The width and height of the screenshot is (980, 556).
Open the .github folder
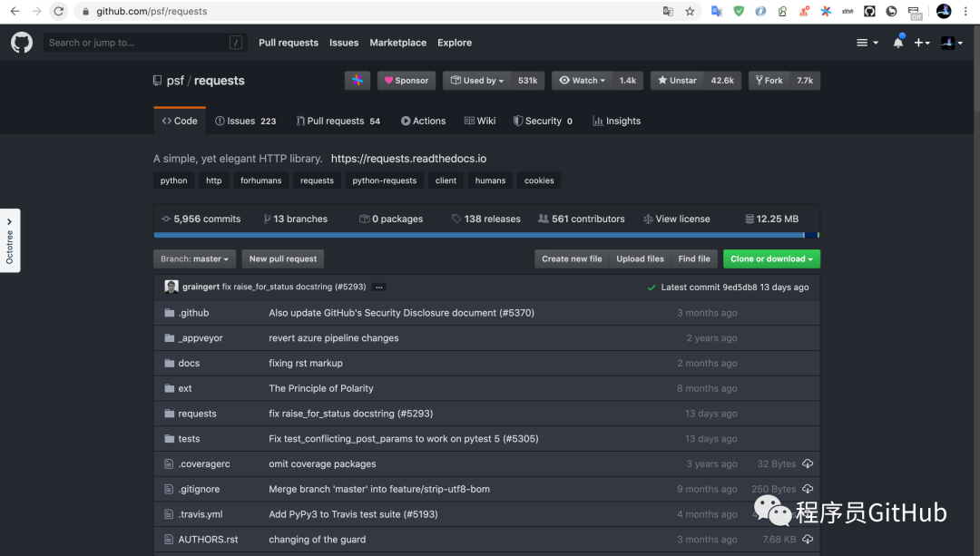pos(194,313)
